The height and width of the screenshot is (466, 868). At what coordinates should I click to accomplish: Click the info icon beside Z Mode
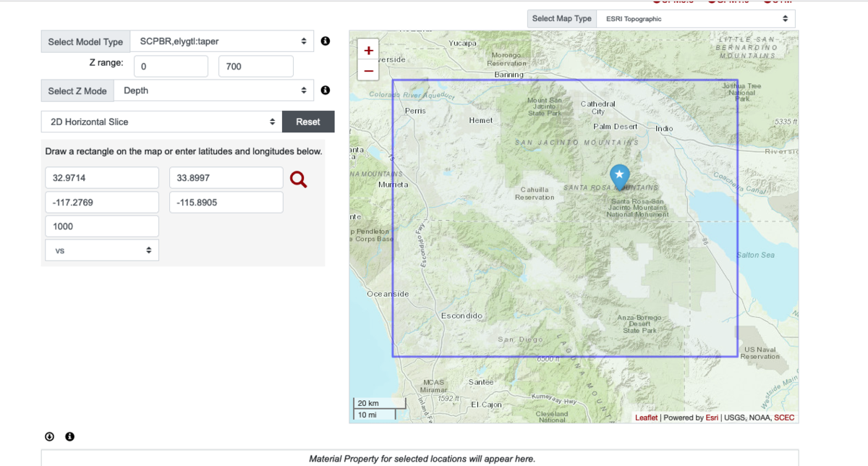pos(325,90)
